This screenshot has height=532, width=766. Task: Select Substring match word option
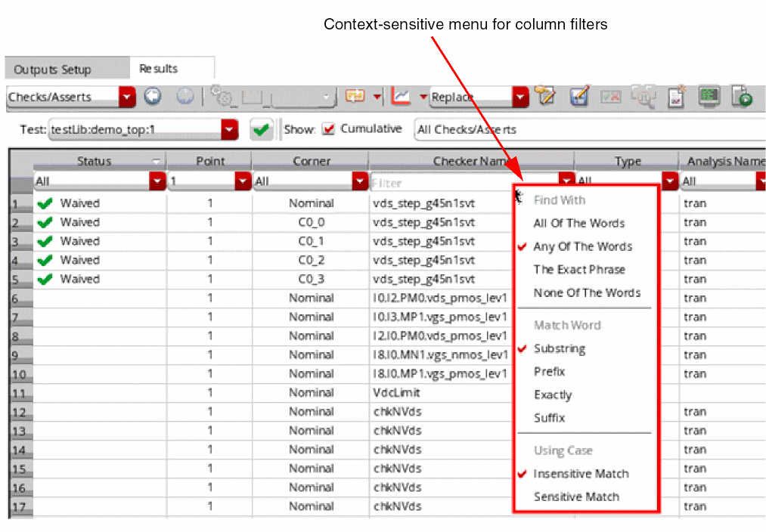(559, 349)
